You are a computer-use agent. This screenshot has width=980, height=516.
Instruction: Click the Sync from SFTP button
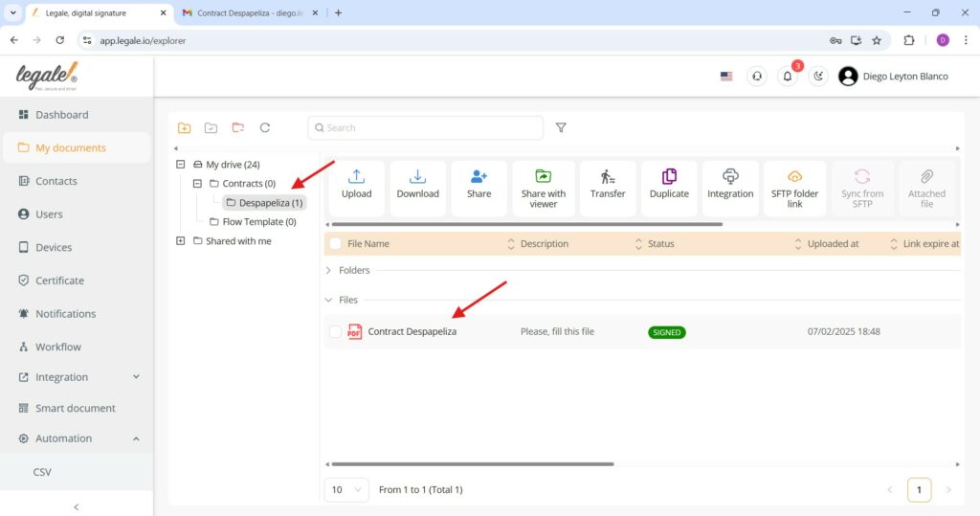(x=862, y=189)
